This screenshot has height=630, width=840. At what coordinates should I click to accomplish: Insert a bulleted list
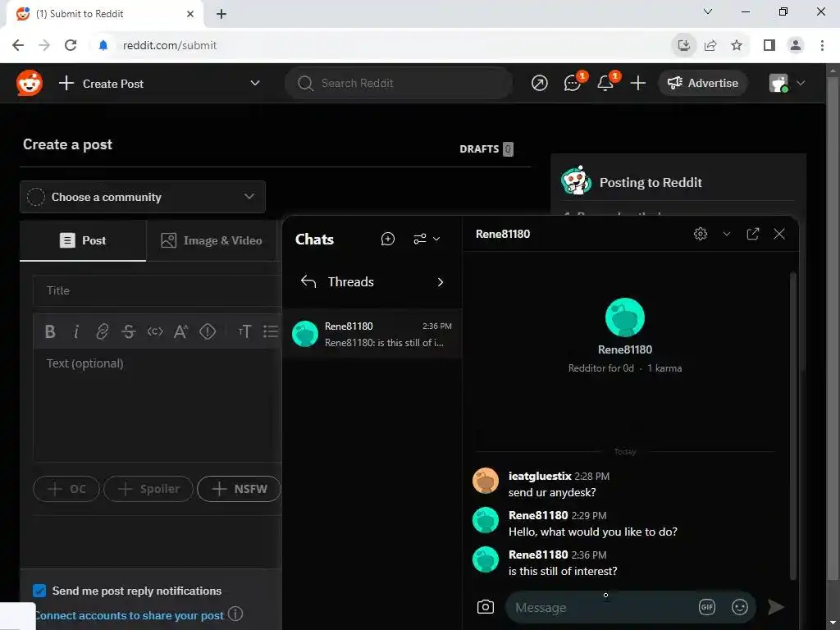coord(271,331)
